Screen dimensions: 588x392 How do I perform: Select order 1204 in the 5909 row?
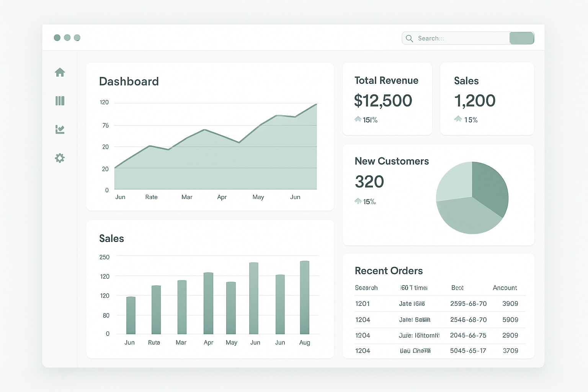click(x=363, y=320)
